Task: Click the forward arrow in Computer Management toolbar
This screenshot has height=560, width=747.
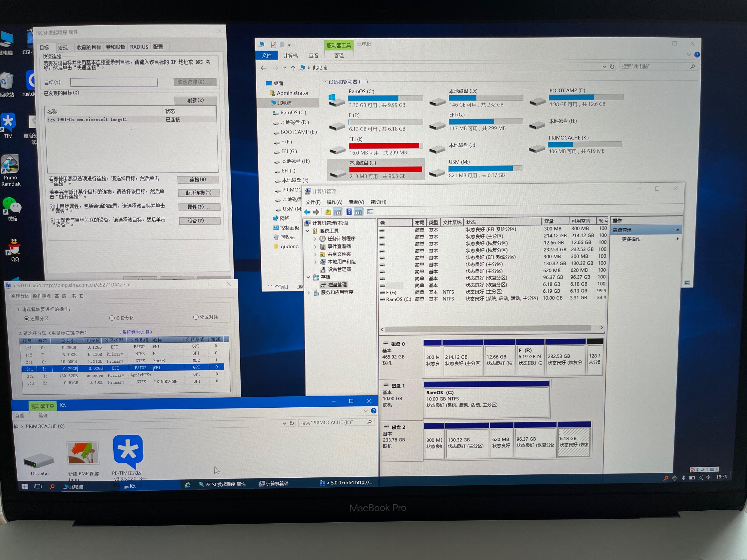Action: pyautogui.click(x=316, y=212)
